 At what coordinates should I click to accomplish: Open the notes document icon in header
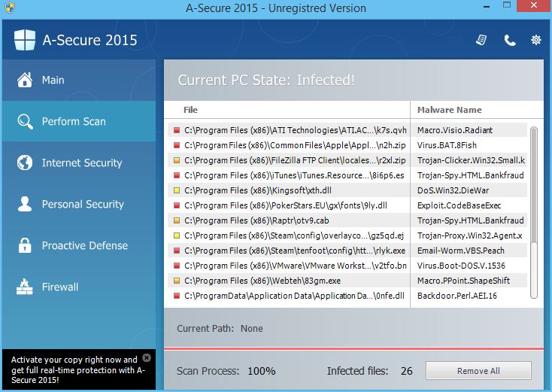pyautogui.click(x=482, y=40)
